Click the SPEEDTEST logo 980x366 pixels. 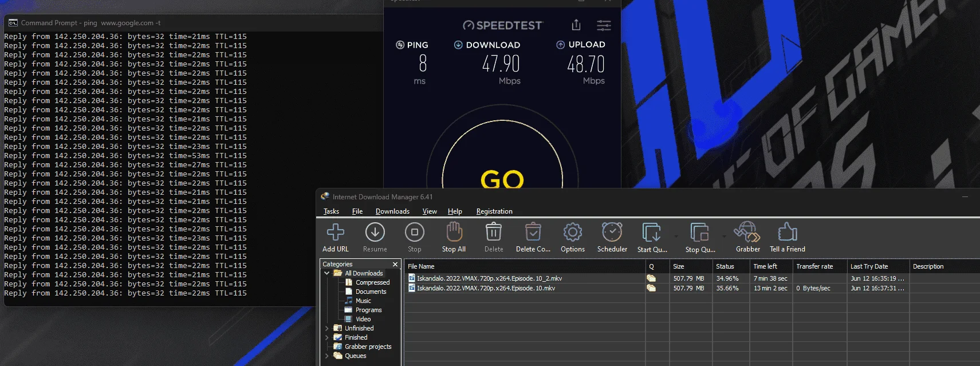pyautogui.click(x=502, y=25)
